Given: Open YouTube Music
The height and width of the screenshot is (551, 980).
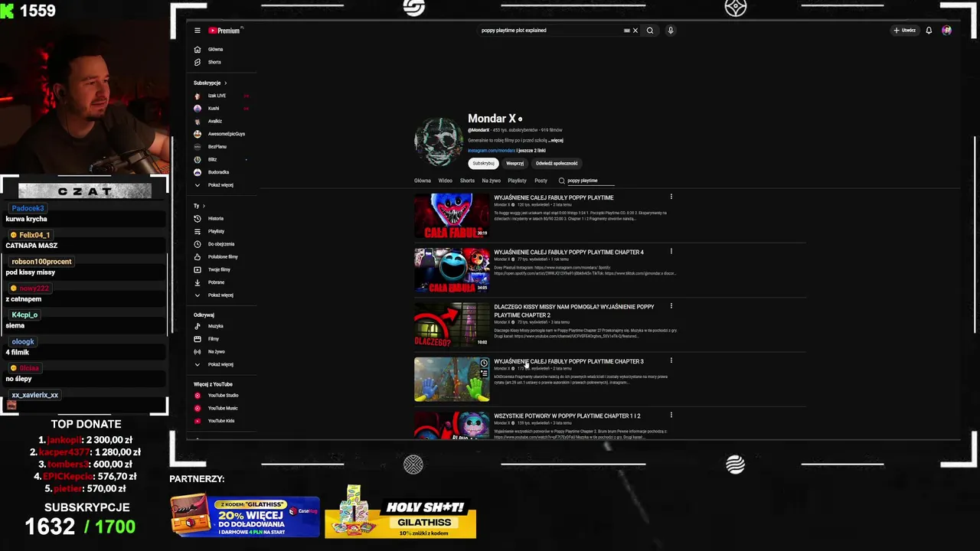Looking at the screenshot, I should (x=222, y=408).
